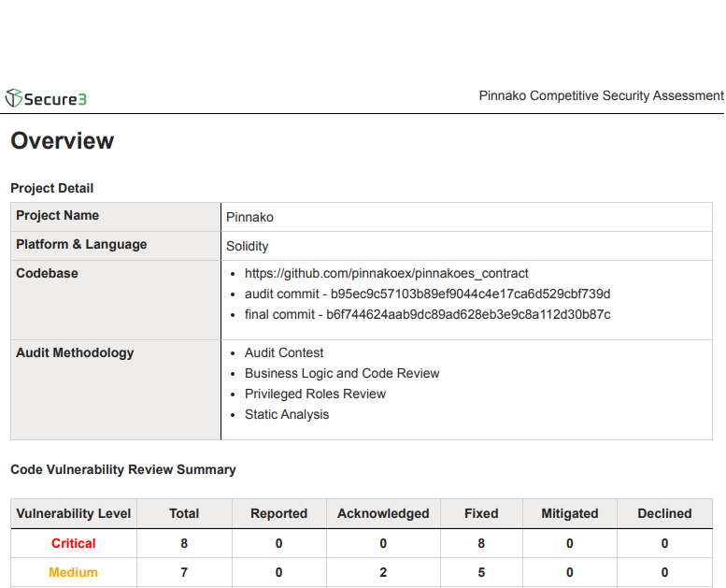Click the Solidity value cell

[x=248, y=246]
